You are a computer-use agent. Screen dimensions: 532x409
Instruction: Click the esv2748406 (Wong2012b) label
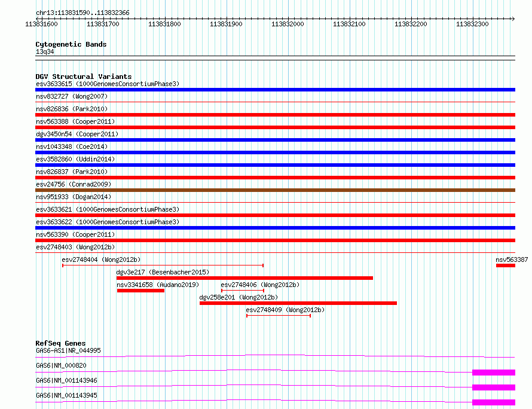pos(260,285)
